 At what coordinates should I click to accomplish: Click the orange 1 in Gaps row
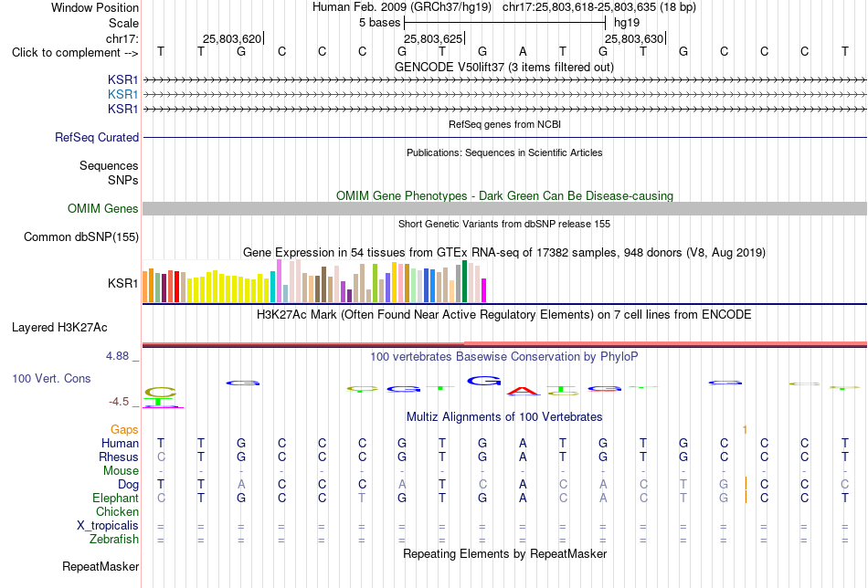pyautogui.click(x=745, y=430)
